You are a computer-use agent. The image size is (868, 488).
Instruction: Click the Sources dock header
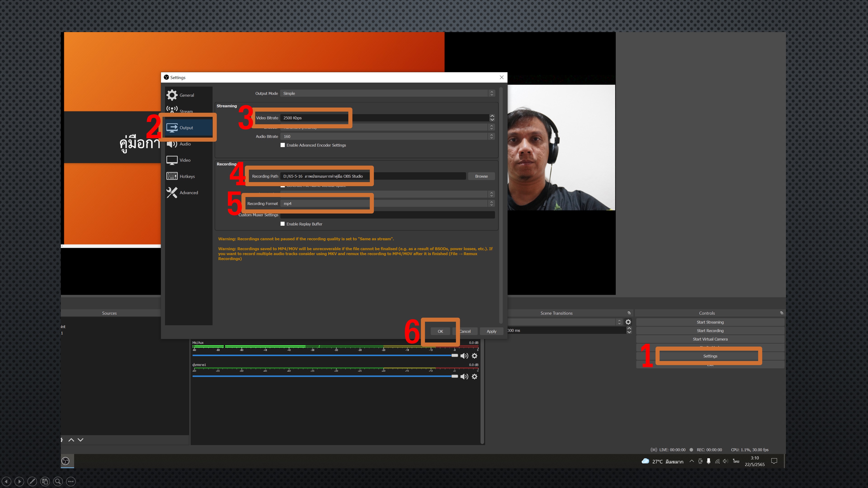109,313
